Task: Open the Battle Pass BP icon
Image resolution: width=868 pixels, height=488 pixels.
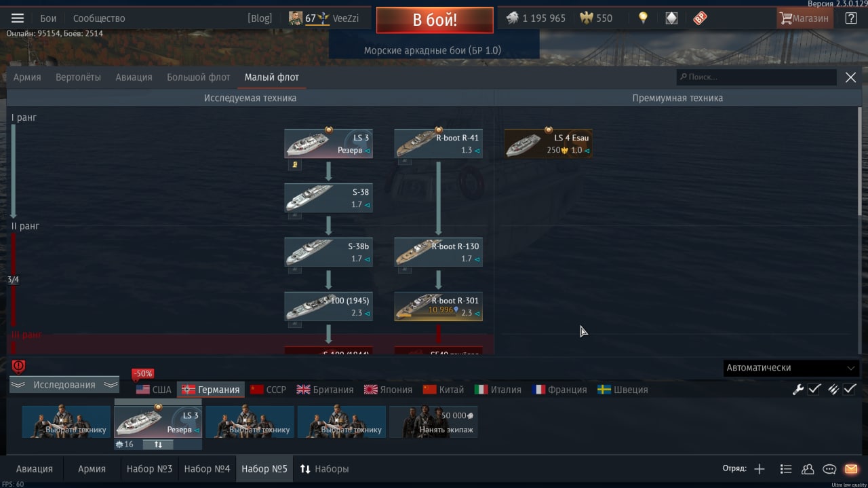Action: [700, 18]
